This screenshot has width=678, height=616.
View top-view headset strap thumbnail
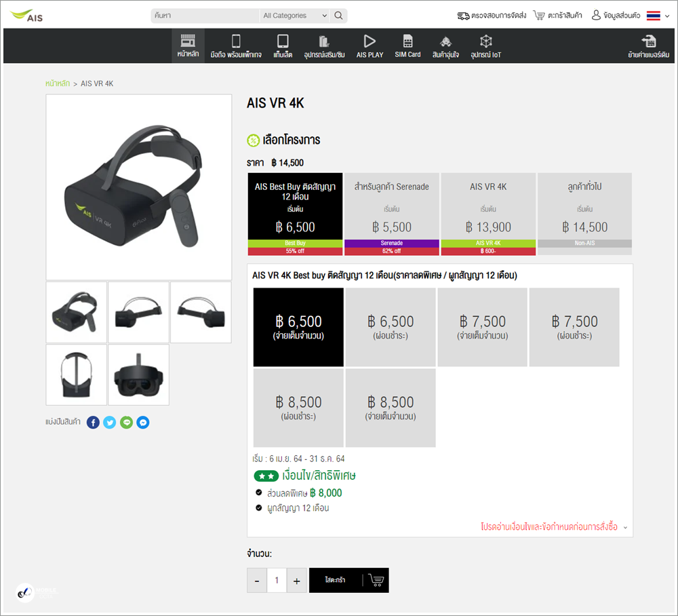pos(76,374)
